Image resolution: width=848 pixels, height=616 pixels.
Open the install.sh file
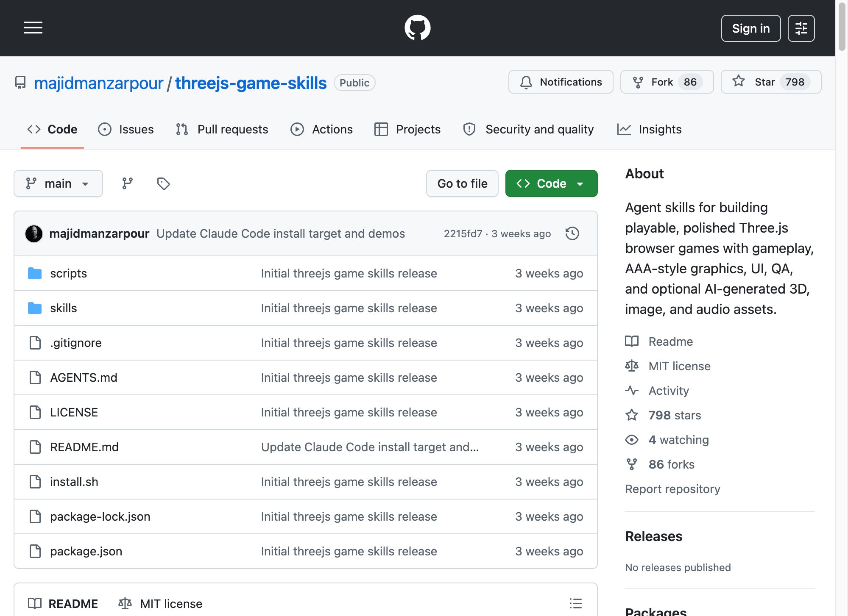pos(74,482)
